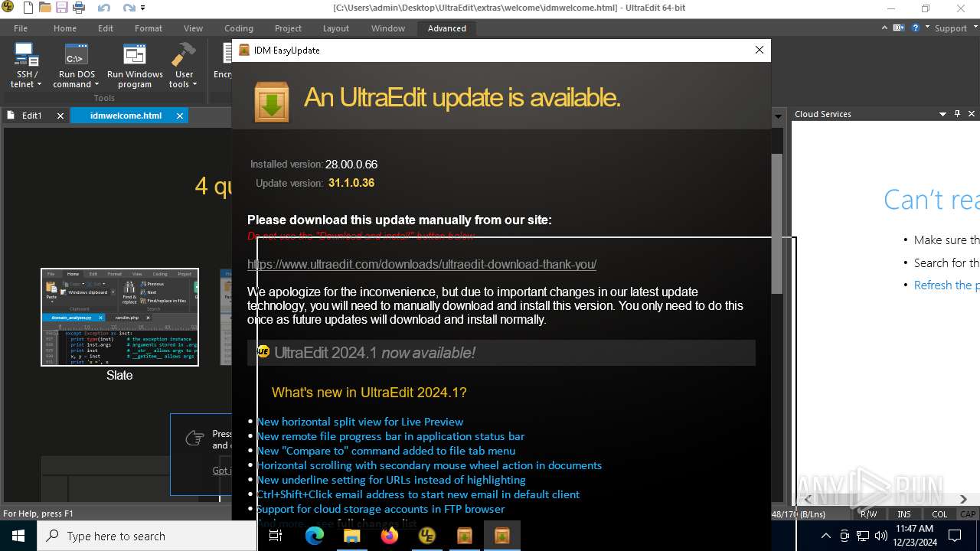Open File Explorer from the taskbar

click(x=352, y=536)
